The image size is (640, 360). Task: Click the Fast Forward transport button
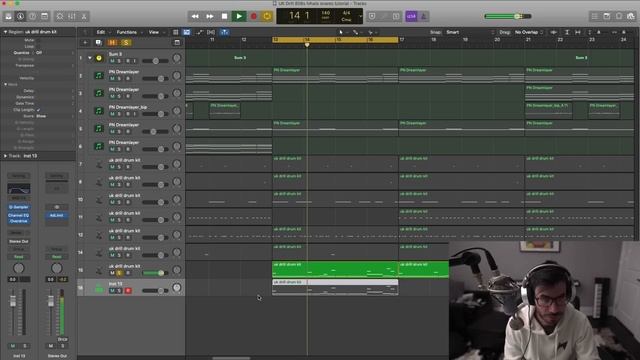coord(210,16)
